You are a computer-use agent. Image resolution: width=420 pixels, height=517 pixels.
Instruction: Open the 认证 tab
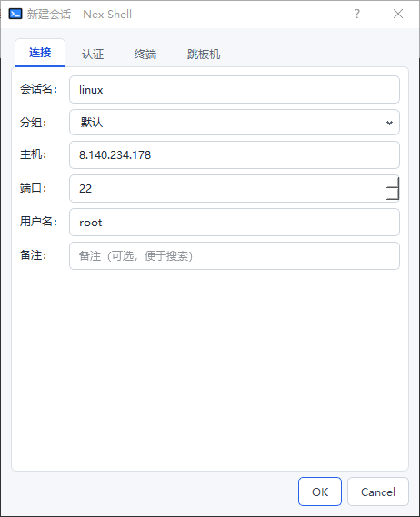tap(93, 54)
